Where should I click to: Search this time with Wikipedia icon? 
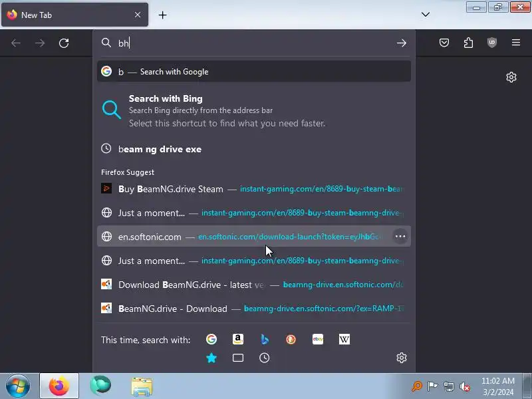click(344, 339)
